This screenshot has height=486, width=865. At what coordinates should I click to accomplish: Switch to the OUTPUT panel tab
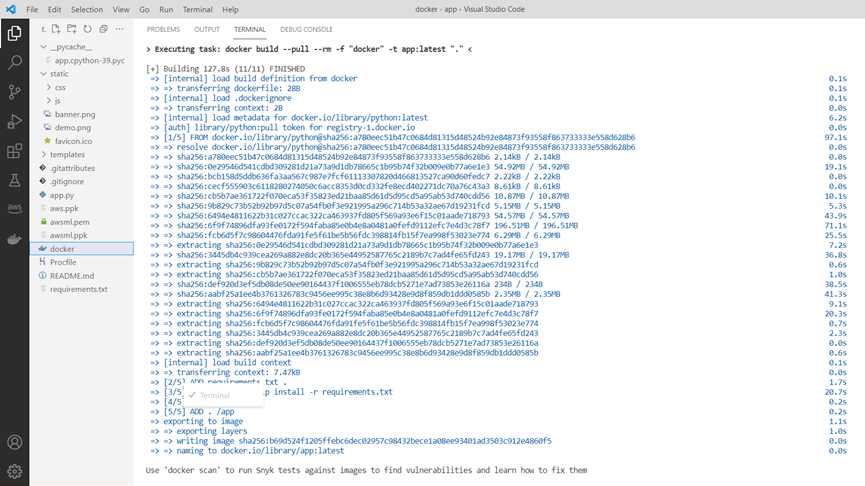click(x=207, y=29)
